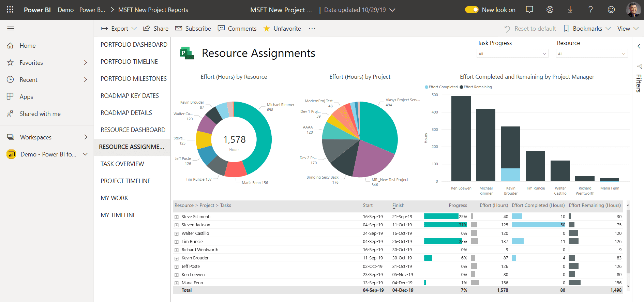Open the settings gear
Image resolution: width=644 pixels, height=302 pixels.
click(550, 10)
